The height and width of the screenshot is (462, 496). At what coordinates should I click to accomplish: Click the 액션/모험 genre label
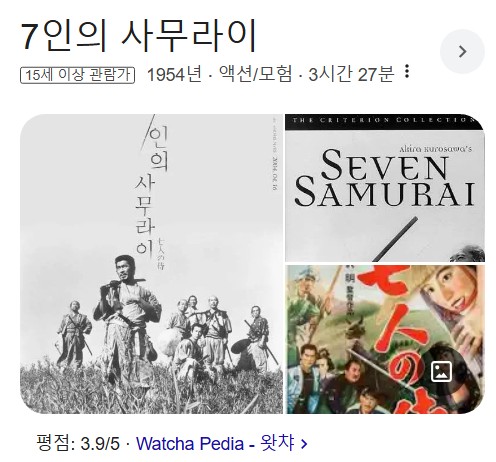point(255,74)
